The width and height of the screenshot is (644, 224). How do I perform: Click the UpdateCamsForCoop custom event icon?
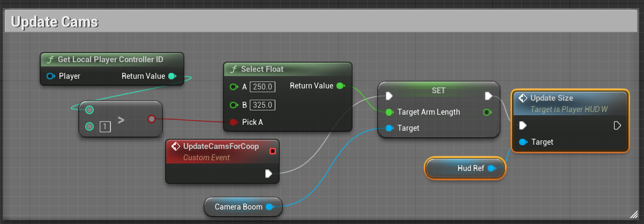pyautogui.click(x=175, y=146)
